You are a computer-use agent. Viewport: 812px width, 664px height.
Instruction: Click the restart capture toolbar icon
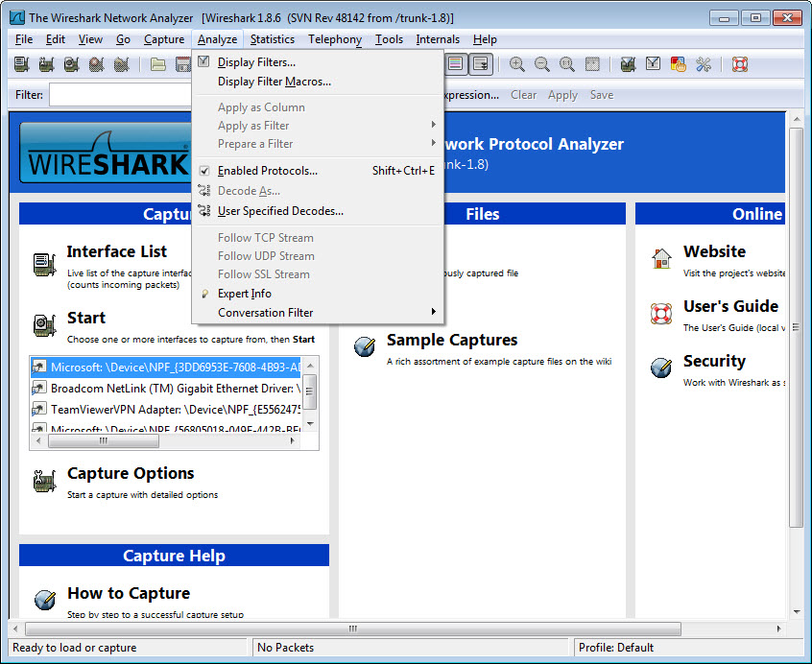coord(121,64)
